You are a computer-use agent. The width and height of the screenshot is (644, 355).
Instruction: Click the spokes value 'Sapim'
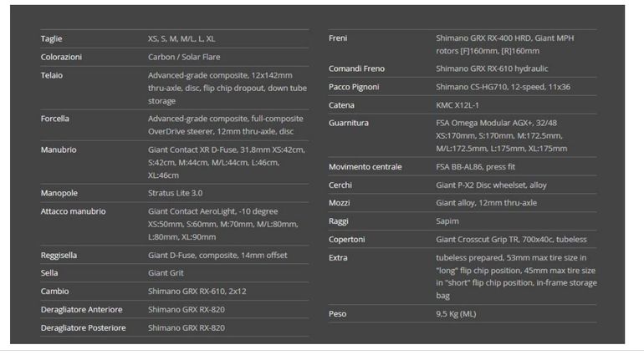(447, 221)
